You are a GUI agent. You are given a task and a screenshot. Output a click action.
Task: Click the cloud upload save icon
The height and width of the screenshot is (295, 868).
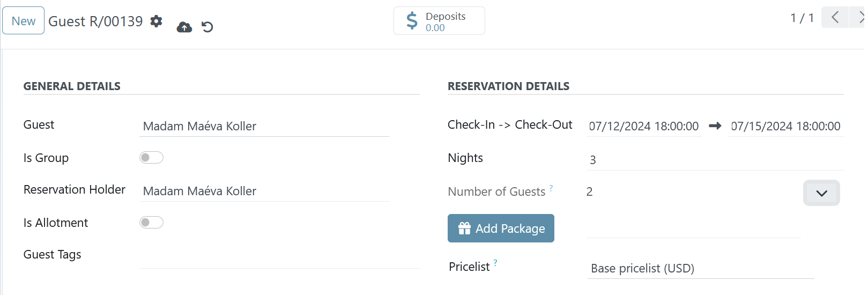pos(184,27)
